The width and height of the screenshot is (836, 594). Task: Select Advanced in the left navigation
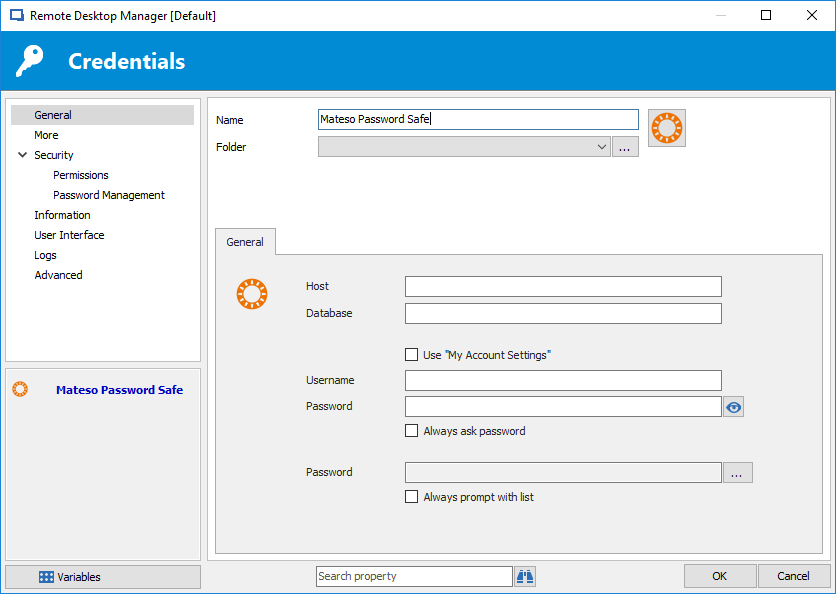tap(59, 275)
